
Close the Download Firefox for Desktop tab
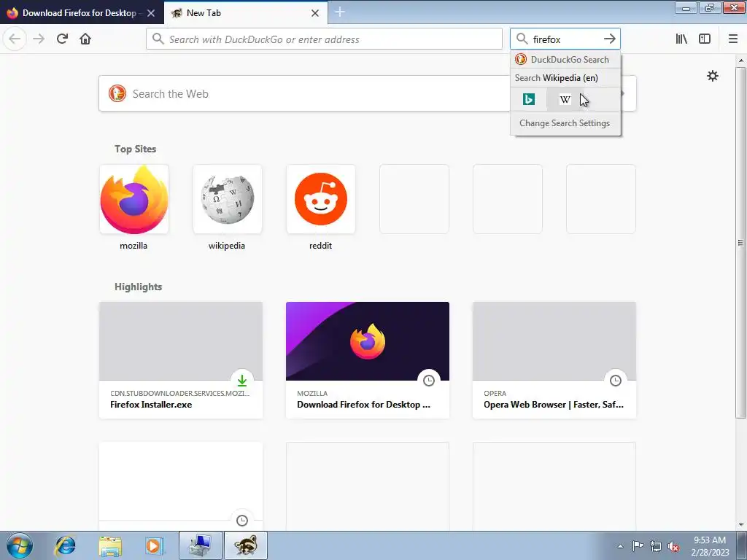point(151,13)
